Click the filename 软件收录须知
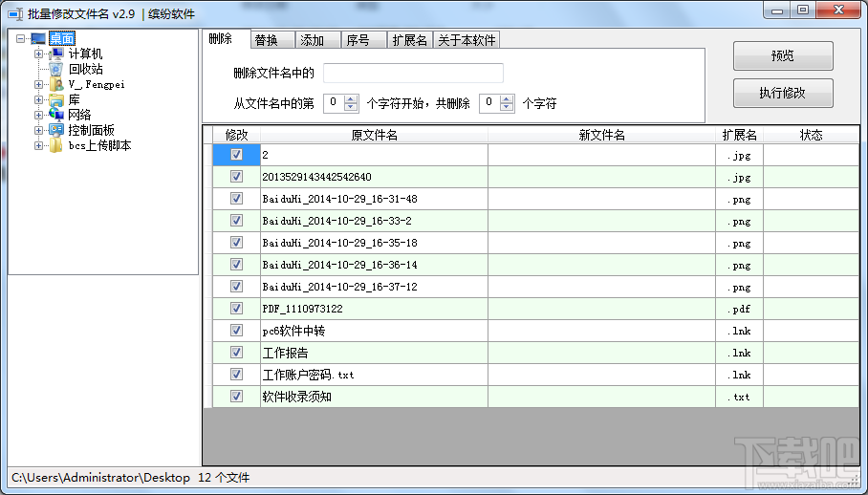Screen dimensions: 868x495 pyautogui.click(x=296, y=397)
